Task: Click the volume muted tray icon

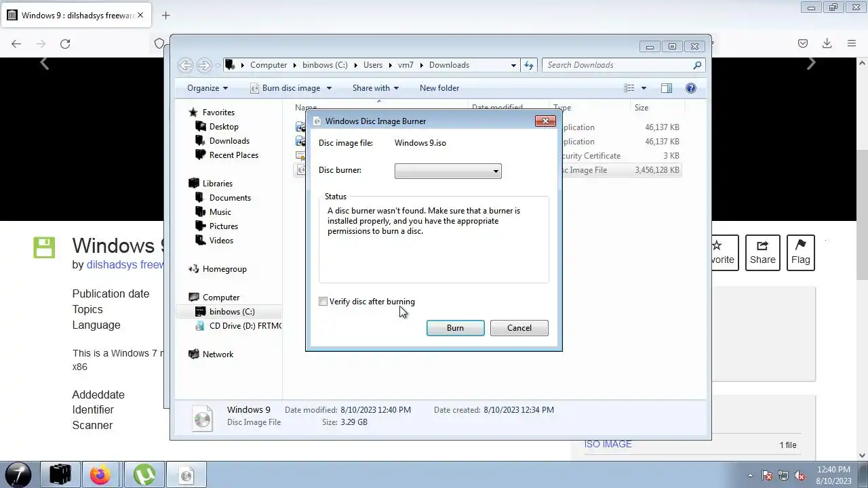Action: click(800, 476)
